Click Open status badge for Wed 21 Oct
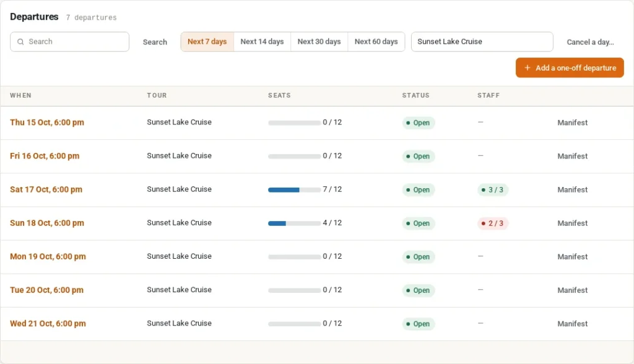Screen dimensions: 634x364 pyautogui.click(x=418, y=324)
